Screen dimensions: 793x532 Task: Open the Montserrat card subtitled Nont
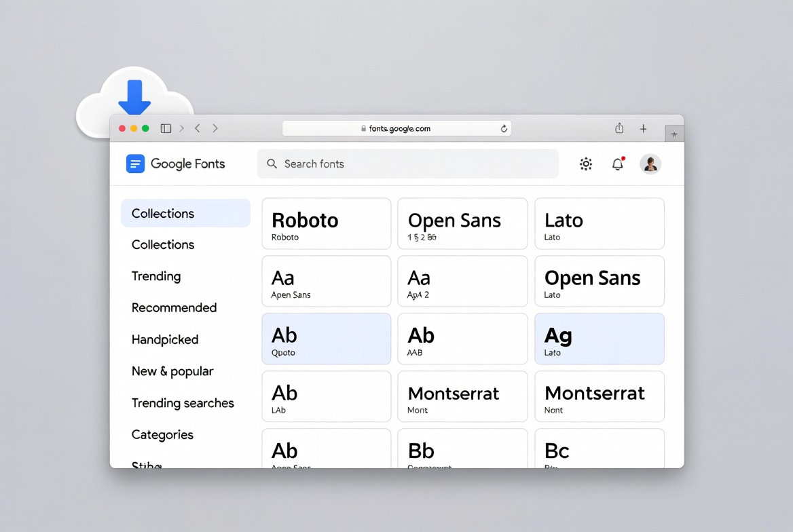coord(600,396)
